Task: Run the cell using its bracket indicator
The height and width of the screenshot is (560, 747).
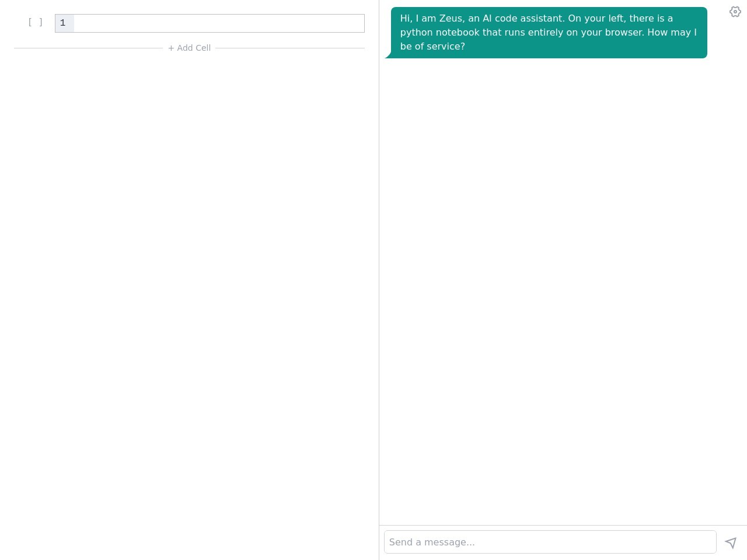Action: tap(35, 22)
